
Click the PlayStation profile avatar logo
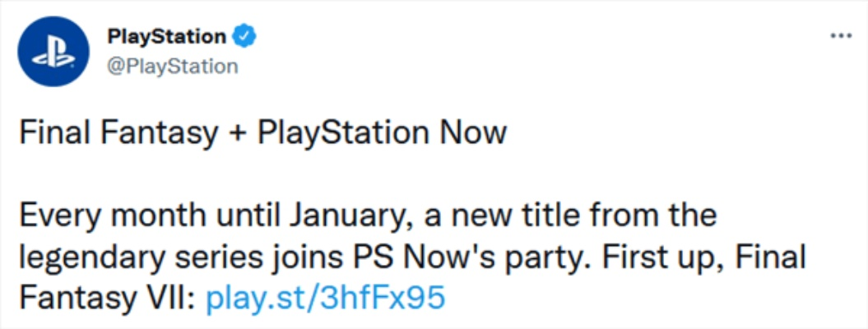(x=53, y=51)
